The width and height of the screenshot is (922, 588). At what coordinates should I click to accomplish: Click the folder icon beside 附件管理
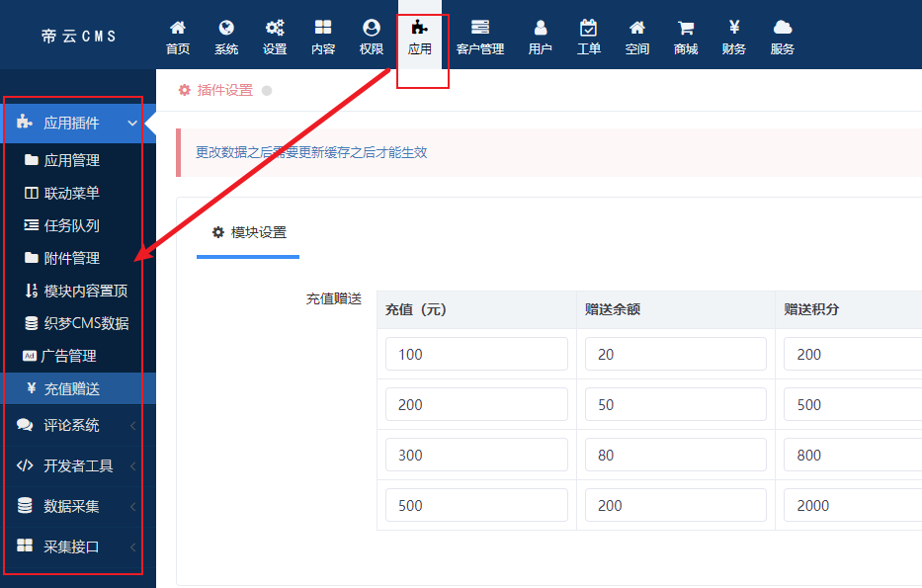pyautogui.click(x=32, y=258)
